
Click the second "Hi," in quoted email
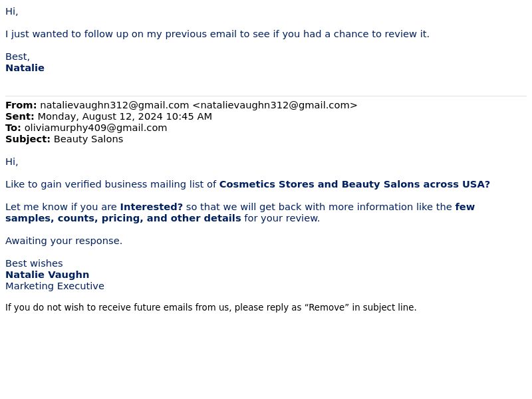[x=11, y=162]
